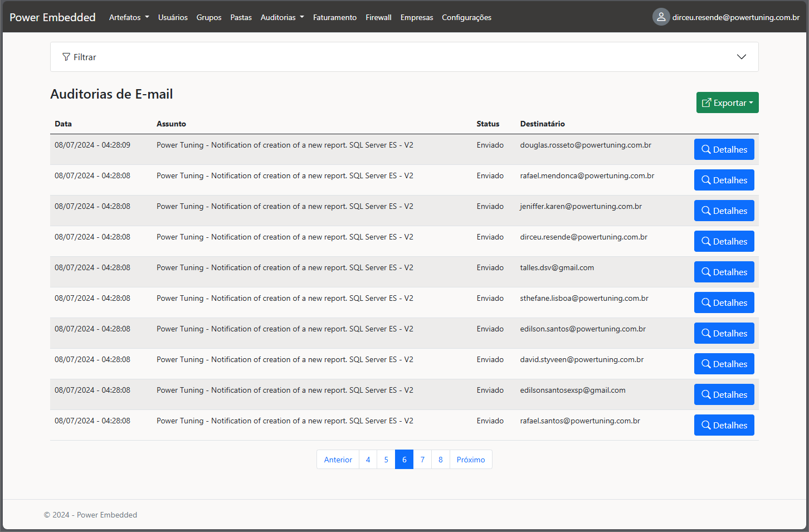Click the funnel filter icon

(x=66, y=57)
